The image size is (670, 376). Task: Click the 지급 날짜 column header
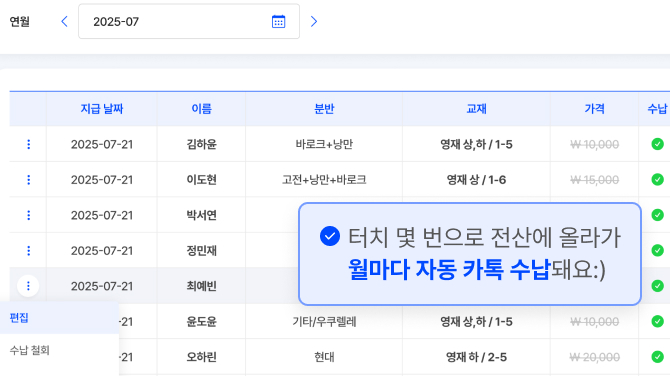tap(102, 109)
